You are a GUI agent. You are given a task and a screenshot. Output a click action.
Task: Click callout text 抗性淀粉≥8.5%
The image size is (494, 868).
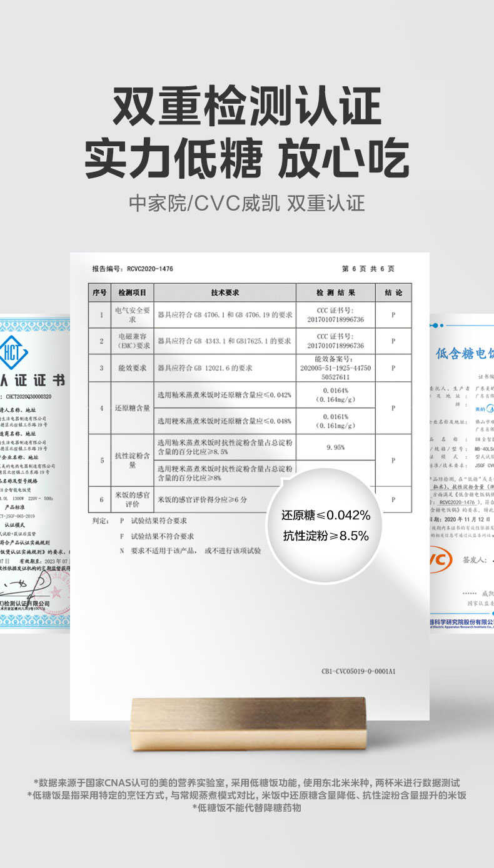325,536
